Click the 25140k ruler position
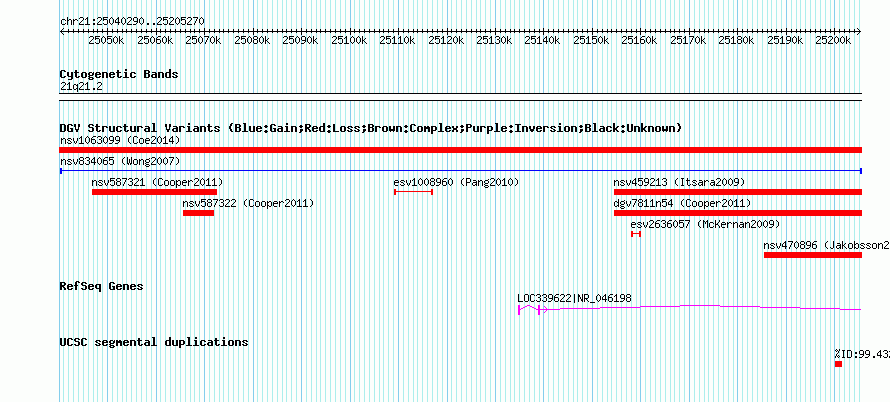Screen dimensions: 890x402 click(x=543, y=40)
